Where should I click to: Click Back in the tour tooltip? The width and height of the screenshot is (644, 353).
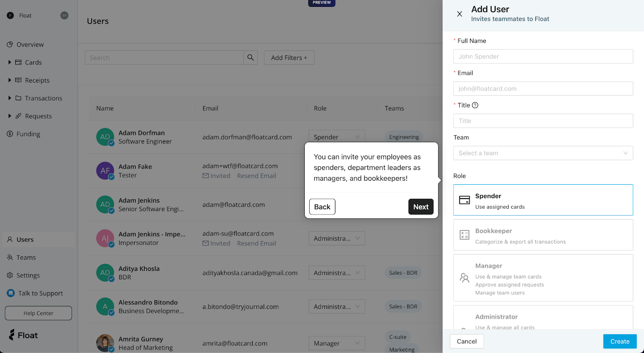(x=322, y=206)
